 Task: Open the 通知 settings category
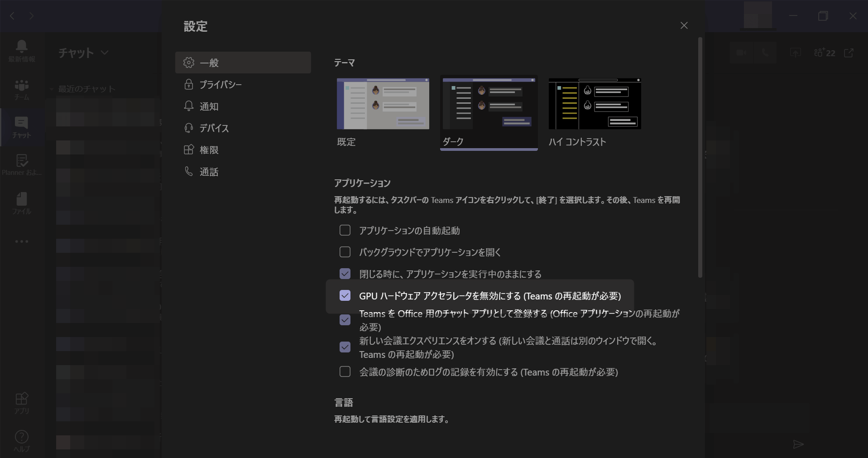[243, 106]
